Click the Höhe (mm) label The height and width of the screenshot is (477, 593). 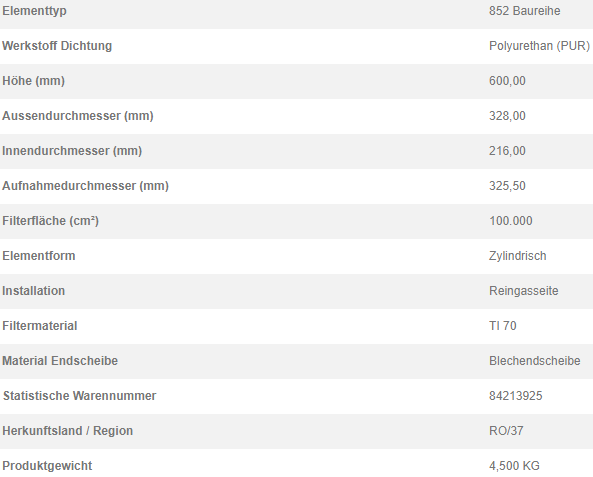33,81
